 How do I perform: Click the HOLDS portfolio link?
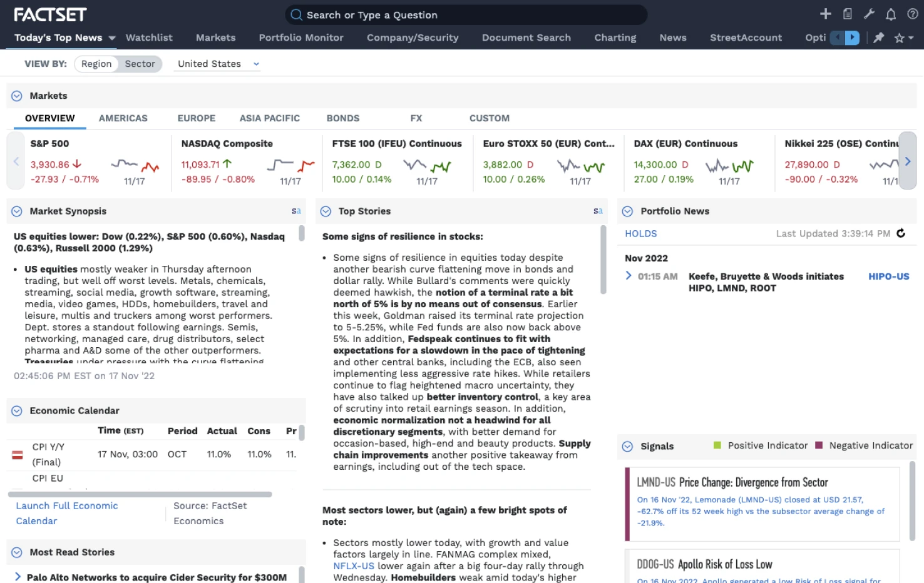pyautogui.click(x=641, y=234)
